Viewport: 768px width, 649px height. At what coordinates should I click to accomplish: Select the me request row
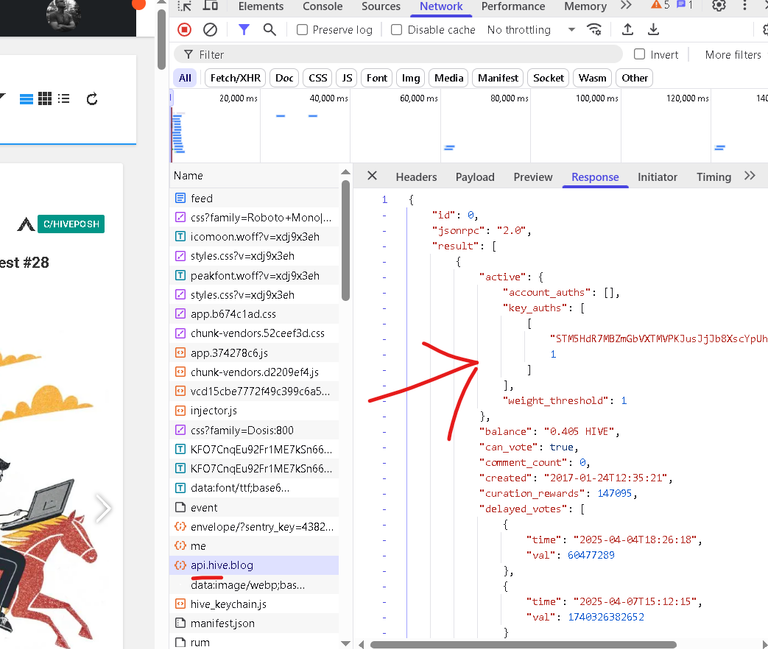point(254,546)
